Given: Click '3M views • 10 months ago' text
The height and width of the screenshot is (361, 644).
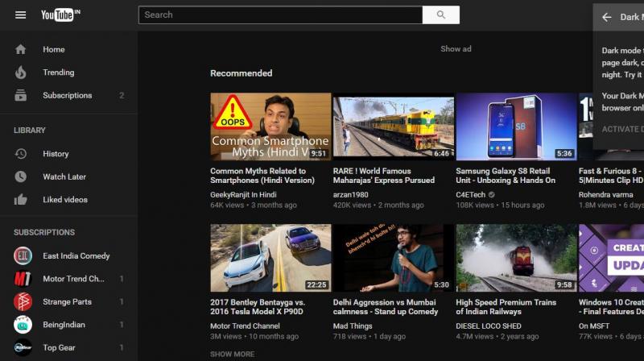Looking at the screenshot, I should pyautogui.click(x=254, y=336).
